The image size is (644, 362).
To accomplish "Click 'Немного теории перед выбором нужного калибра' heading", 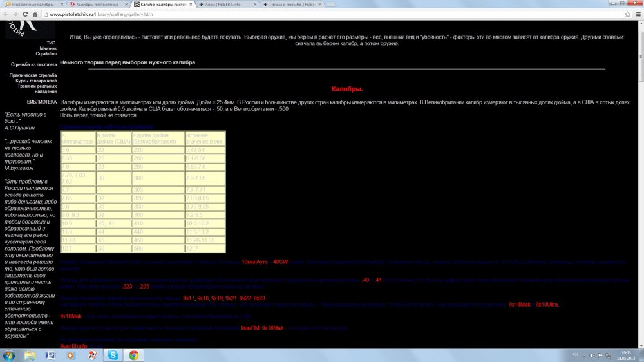I will [128, 62].
